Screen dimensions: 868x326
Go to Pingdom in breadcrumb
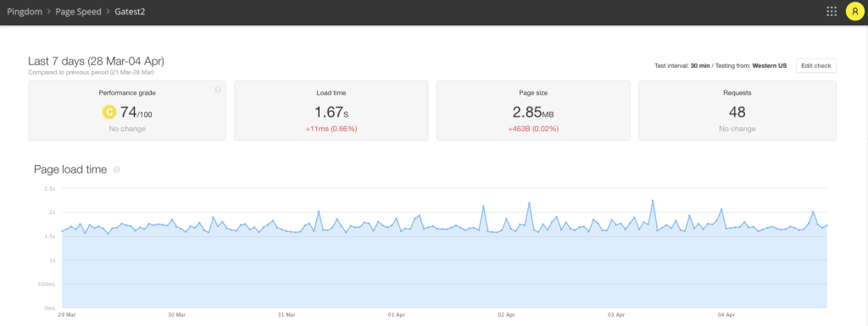[x=25, y=11]
